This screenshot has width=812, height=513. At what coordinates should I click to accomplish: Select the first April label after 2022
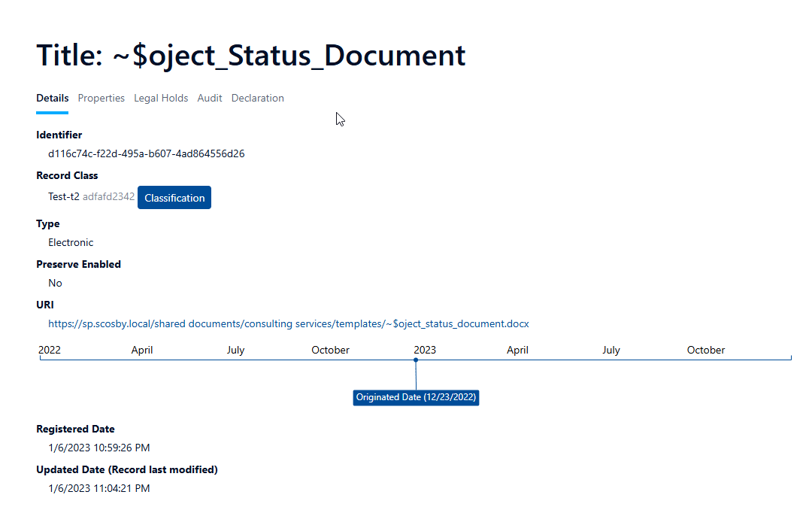[x=142, y=350]
